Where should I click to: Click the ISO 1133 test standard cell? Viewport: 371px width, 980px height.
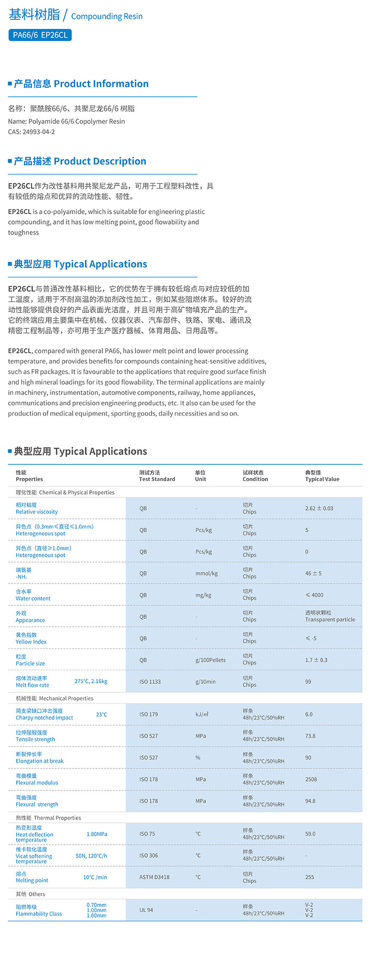click(150, 682)
